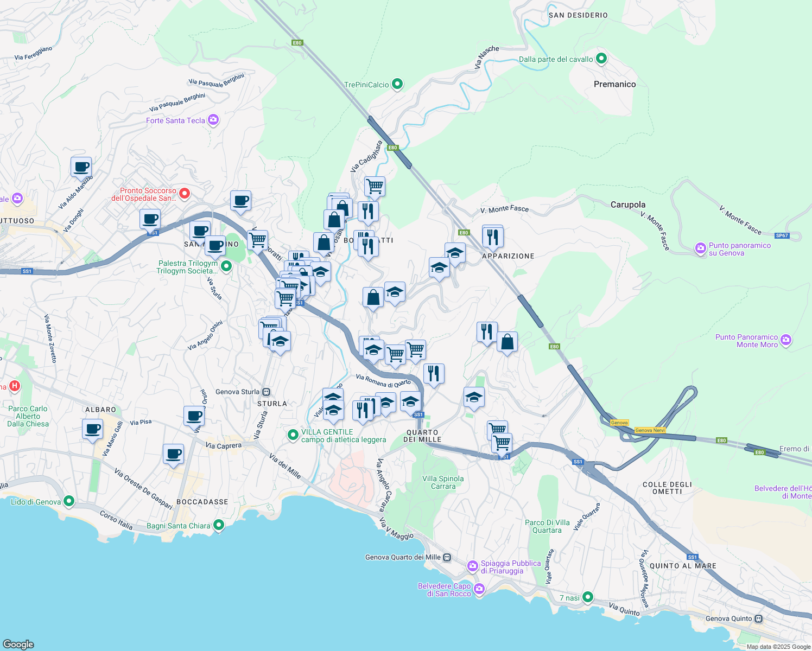Open Punto panoramico su Genova marker
The width and height of the screenshot is (812, 651).
point(700,248)
